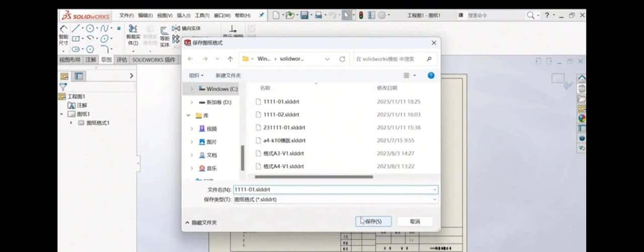Open the SolidWorks Help question mark
Image resolution: width=644 pixels, height=252 pixels.
547,16
